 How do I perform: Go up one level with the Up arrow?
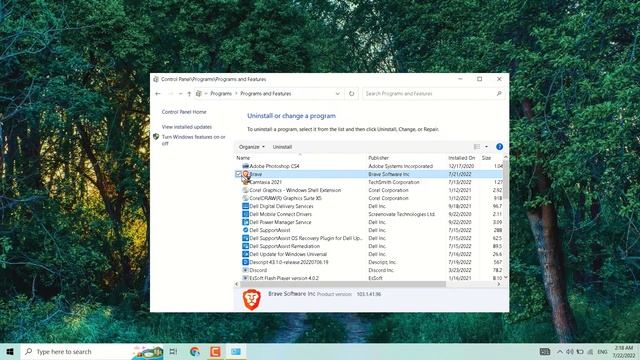(x=189, y=94)
